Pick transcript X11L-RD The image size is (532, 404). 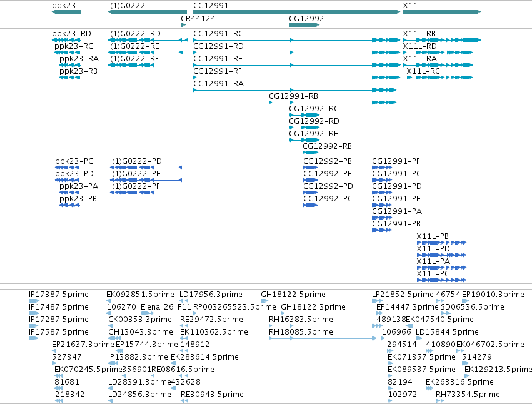(438, 53)
